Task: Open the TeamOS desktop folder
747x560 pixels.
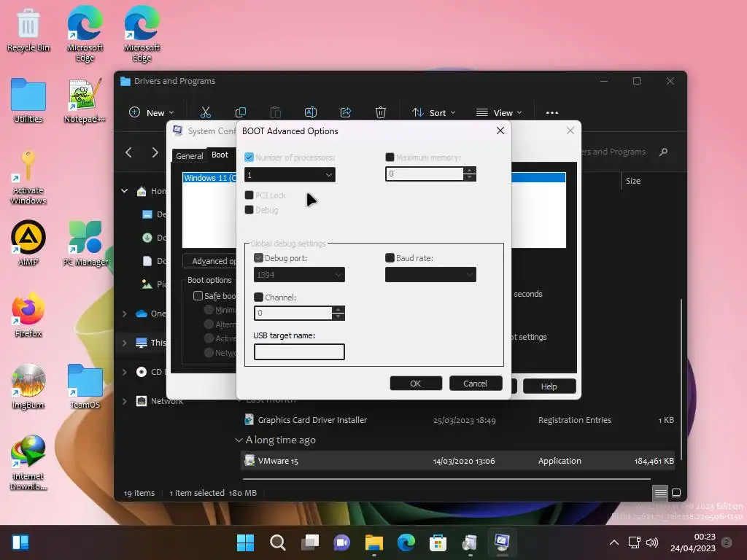Action: 85,386
